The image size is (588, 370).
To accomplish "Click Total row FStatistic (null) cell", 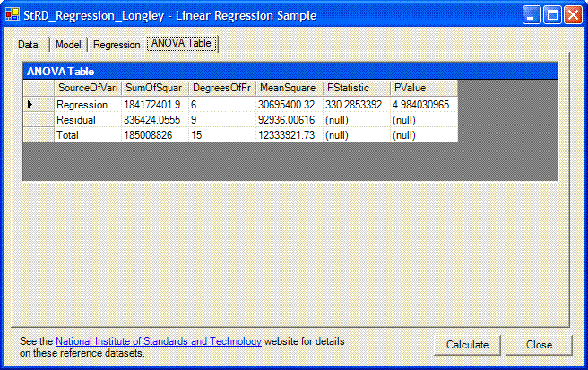I will (356, 135).
